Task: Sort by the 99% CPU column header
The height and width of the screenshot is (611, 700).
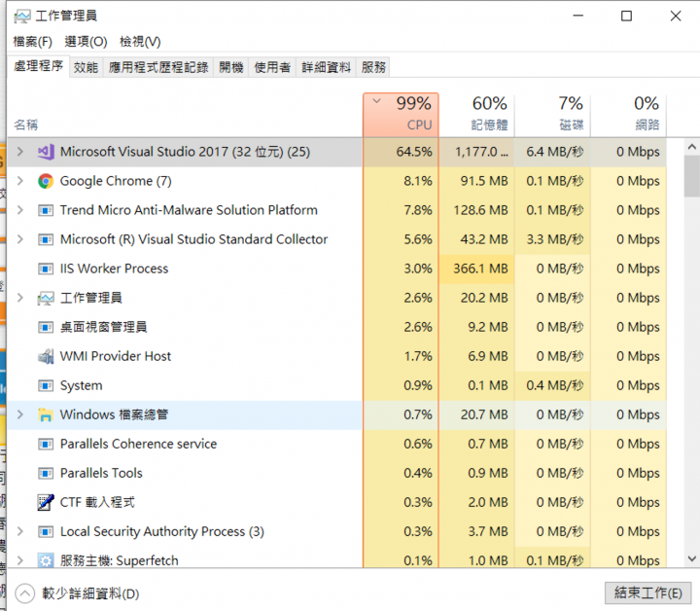Action: pyautogui.click(x=401, y=115)
